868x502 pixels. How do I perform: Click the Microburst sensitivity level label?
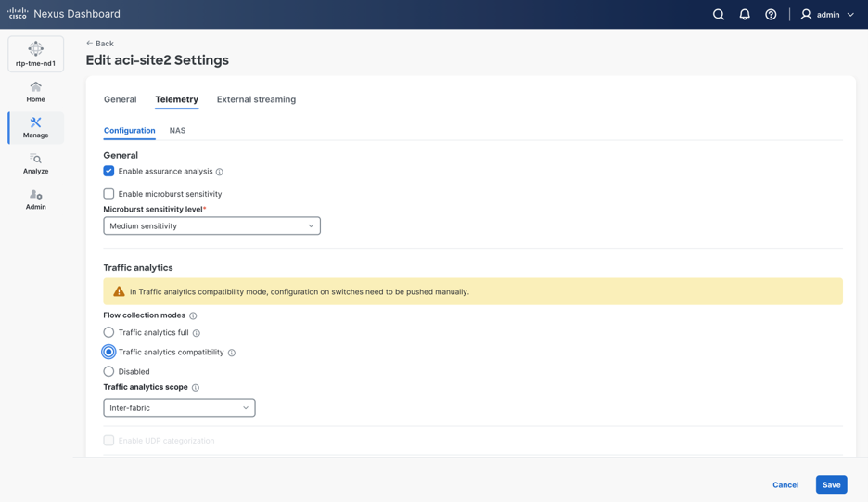point(153,209)
